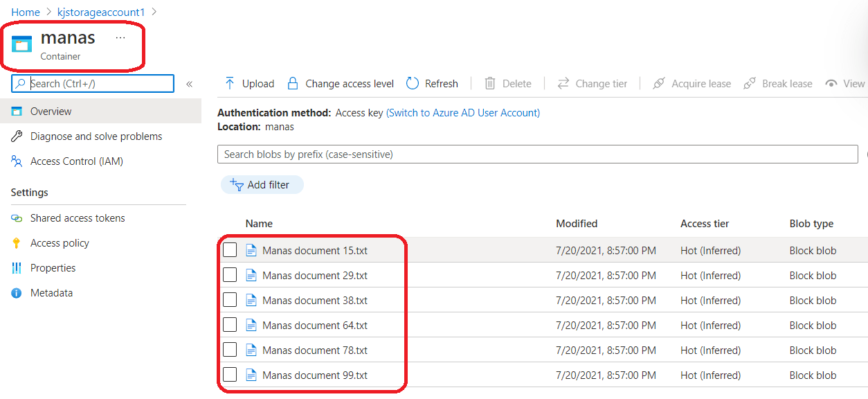Click Block blob in Manas document 99.txt row
Screen dimensions: 868x399
(x=813, y=375)
